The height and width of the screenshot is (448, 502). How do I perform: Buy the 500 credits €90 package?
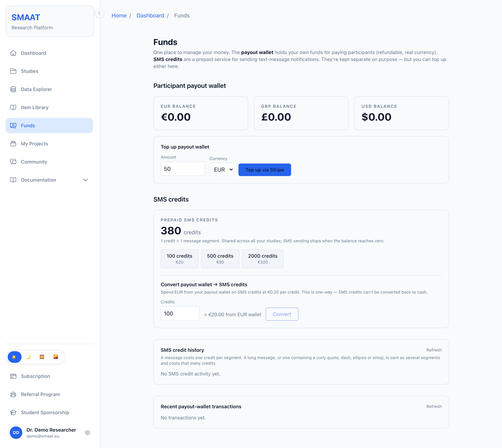click(220, 259)
